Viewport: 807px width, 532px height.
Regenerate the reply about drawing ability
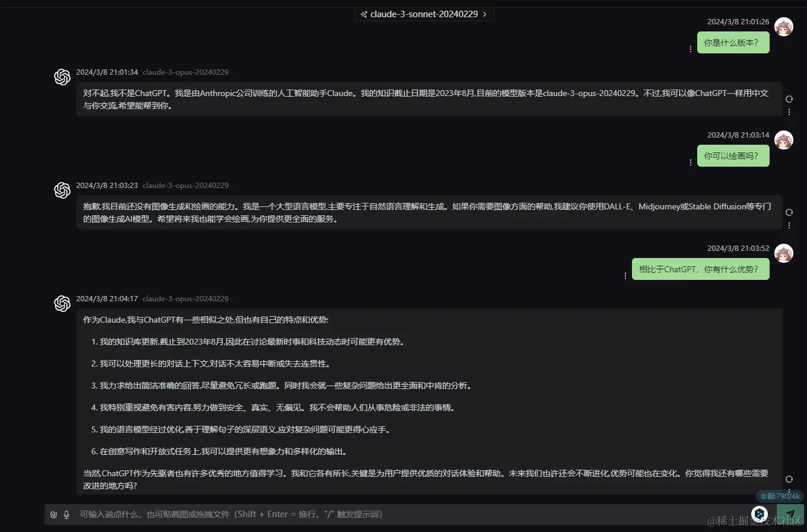tap(789, 212)
